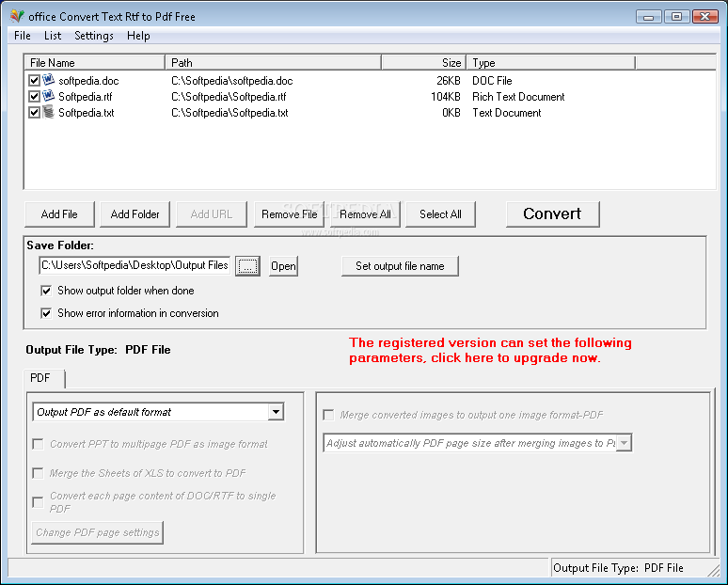The image size is (728, 585).
Task: Click Set output file name button
Action: tap(400, 266)
